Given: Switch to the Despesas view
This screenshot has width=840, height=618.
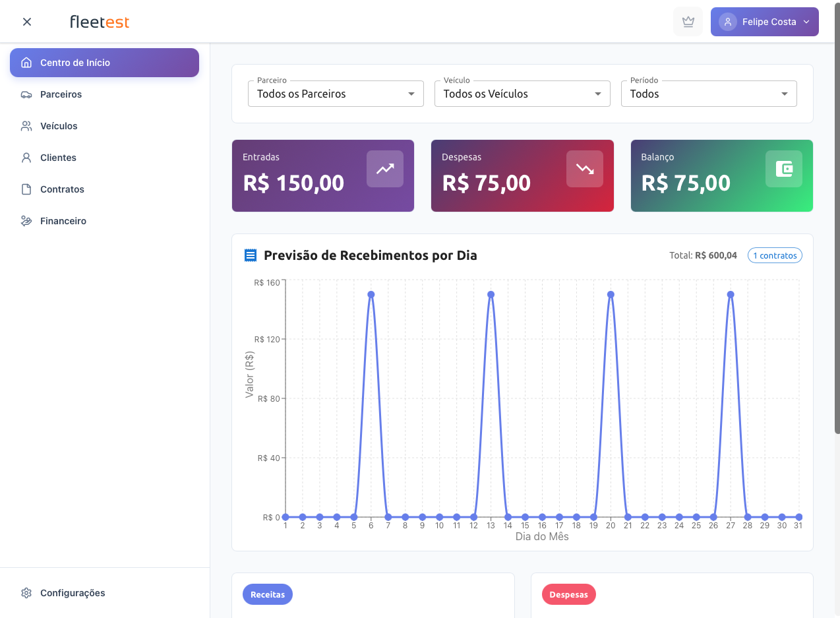Looking at the screenshot, I should (568, 594).
